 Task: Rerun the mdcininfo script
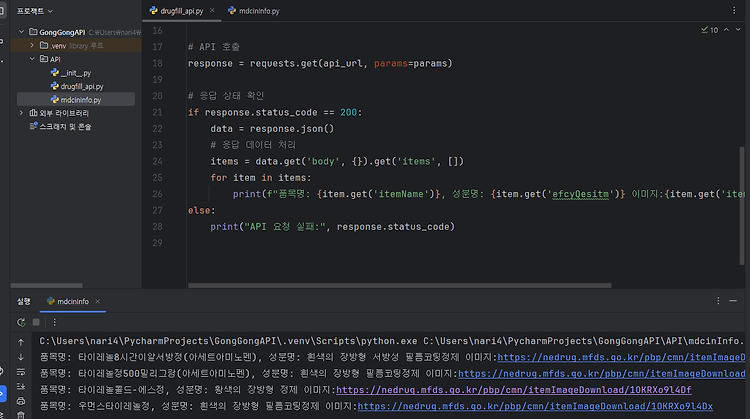click(21, 322)
